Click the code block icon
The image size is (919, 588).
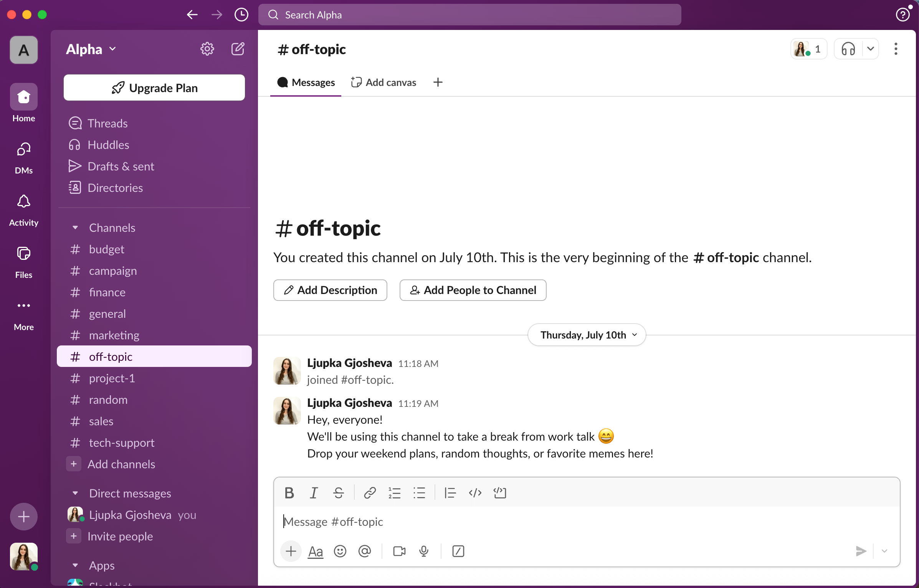pos(499,492)
